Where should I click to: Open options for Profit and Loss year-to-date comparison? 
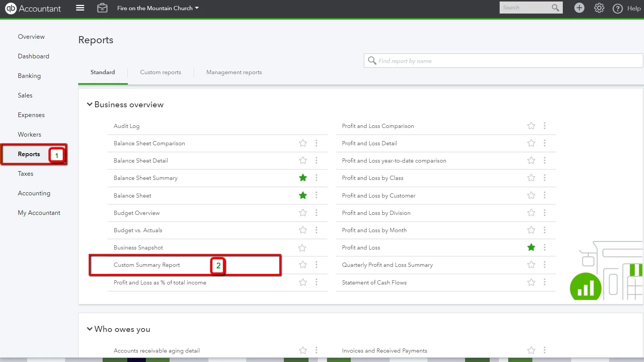click(x=544, y=160)
